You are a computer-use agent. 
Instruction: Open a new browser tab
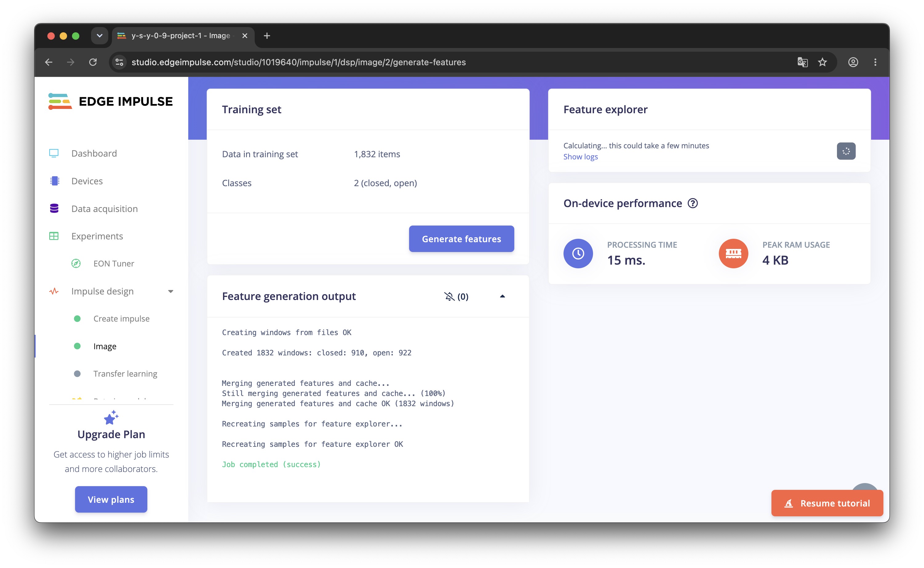click(267, 36)
